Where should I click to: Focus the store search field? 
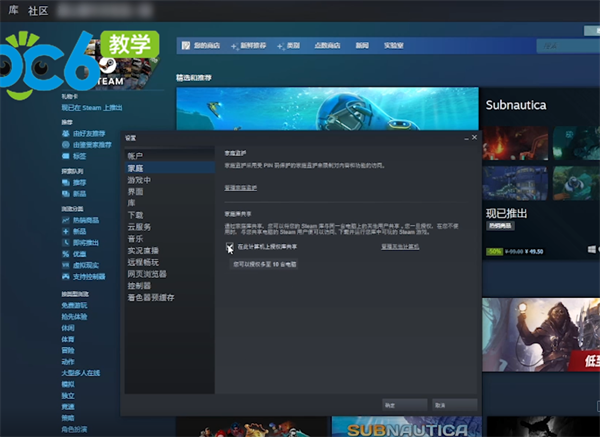(568, 46)
